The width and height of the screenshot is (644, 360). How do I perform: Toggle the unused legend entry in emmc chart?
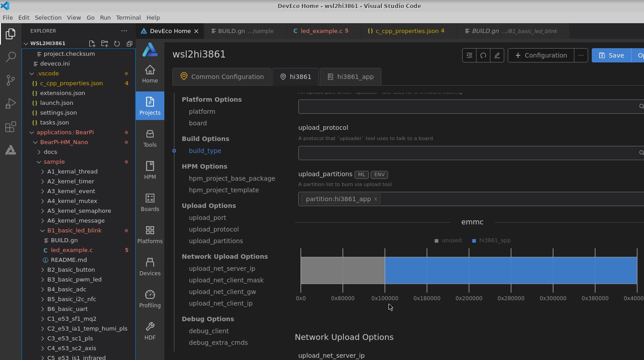(447, 240)
